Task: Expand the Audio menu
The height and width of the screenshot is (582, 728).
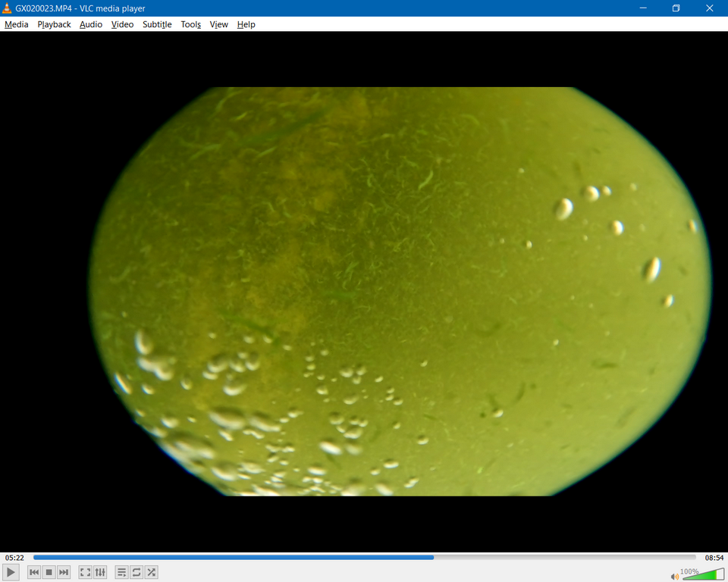Action: click(91, 24)
